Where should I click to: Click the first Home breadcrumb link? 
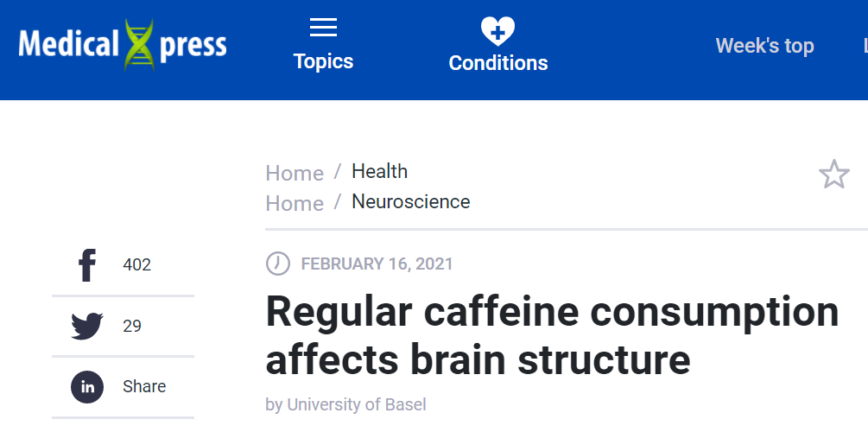pyautogui.click(x=294, y=173)
